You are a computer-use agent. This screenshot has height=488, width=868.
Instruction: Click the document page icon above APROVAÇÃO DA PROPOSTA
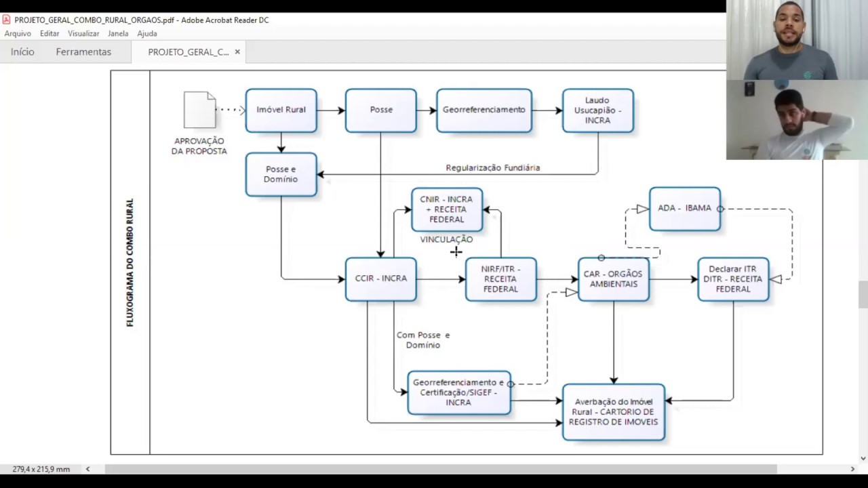200,110
